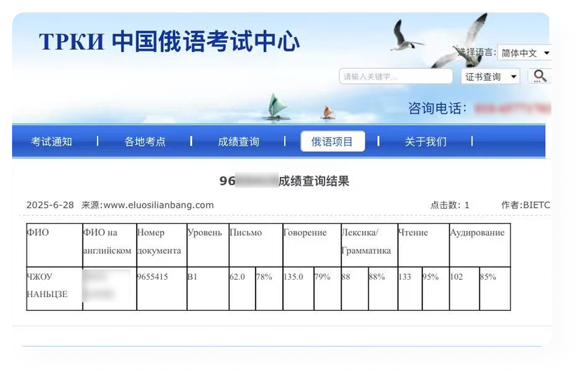Switch to the 俄语项目 tab

click(333, 142)
